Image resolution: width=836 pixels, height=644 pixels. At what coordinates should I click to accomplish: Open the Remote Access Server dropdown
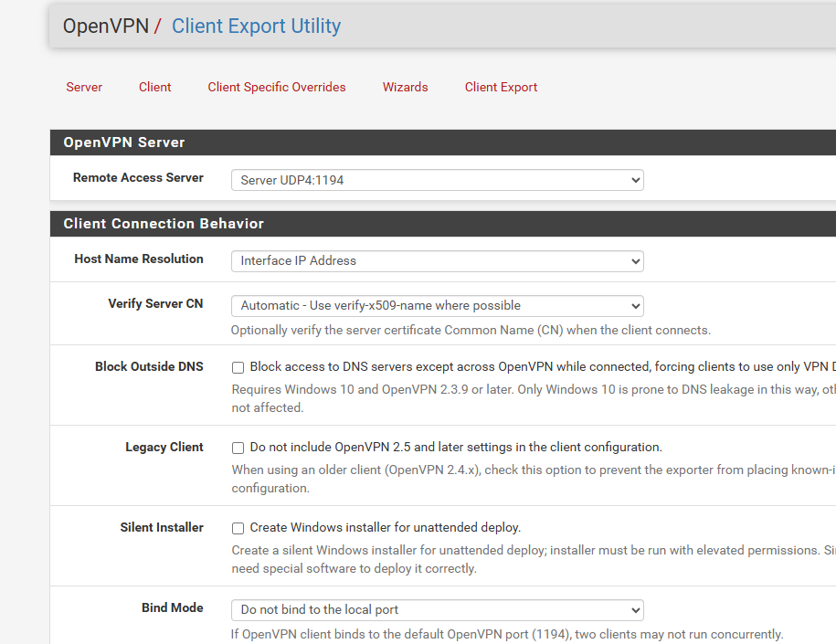pyautogui.click(x=438, y=180)
